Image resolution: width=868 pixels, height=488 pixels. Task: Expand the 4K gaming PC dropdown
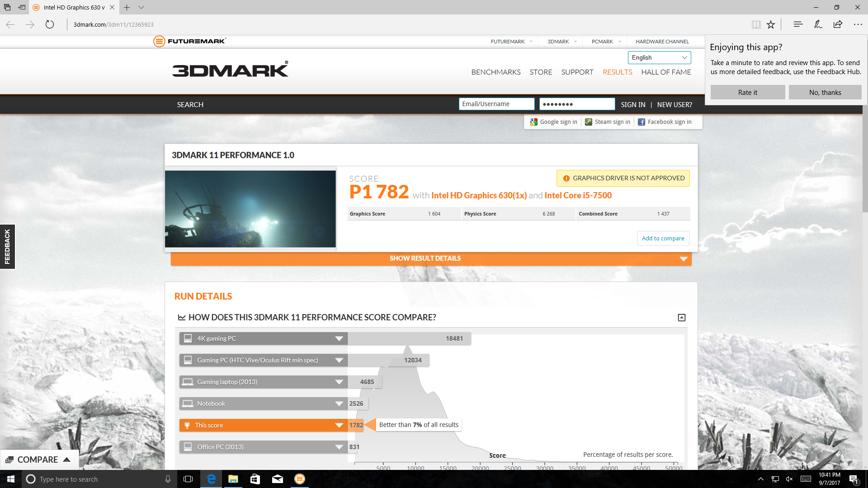[339, 338]
